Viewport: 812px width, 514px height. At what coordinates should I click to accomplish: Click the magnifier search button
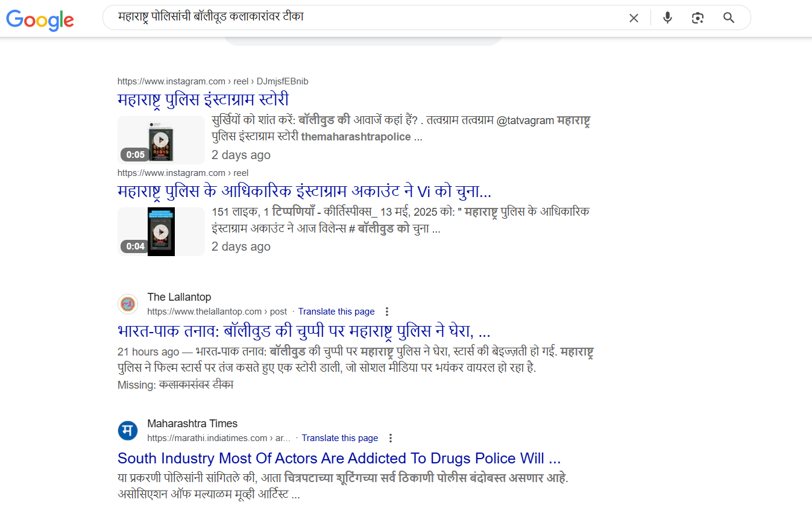[729, 18]
